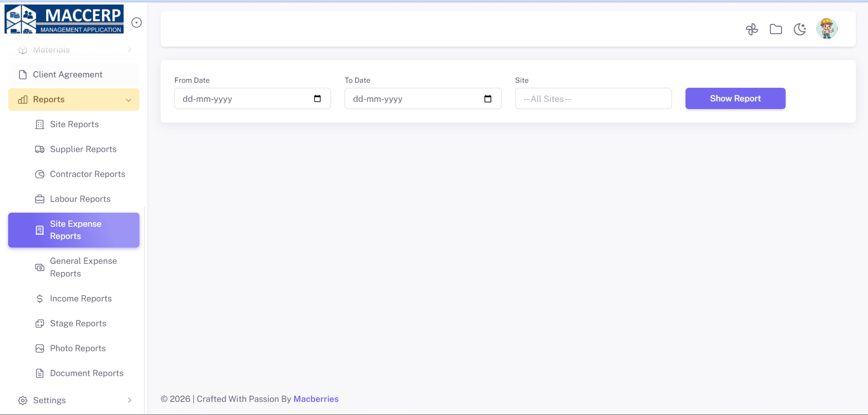Open the folder icon in header
This screenshot has width=868, height=415.
[776, 29]
